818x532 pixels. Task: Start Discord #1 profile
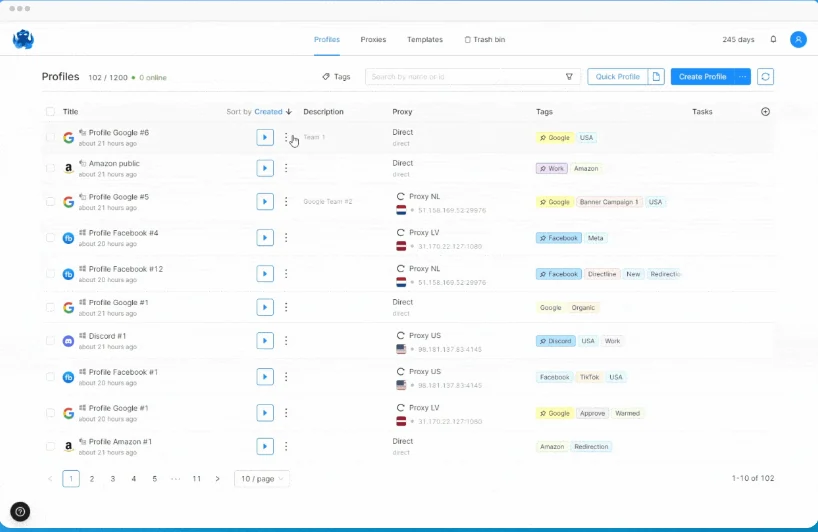pyautogui.click(x=265, y=341)
